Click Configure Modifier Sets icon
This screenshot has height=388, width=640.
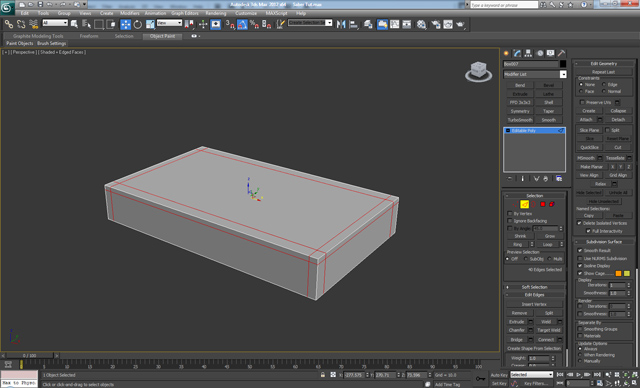point(559,179)
